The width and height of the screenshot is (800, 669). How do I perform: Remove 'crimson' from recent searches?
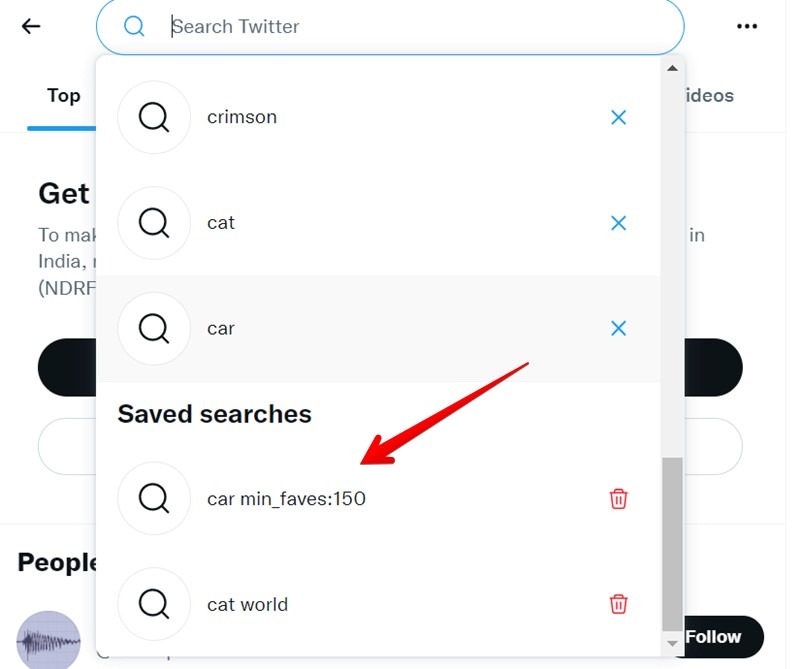pyautogui.click(x=618, y=117)
